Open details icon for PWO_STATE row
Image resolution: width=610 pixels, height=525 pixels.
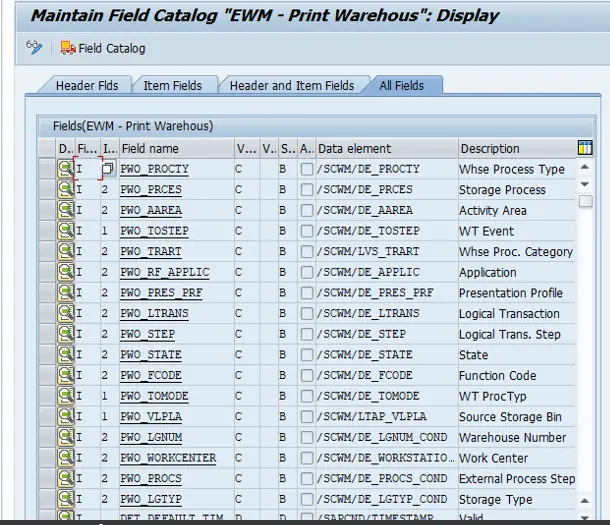[66, 354]
